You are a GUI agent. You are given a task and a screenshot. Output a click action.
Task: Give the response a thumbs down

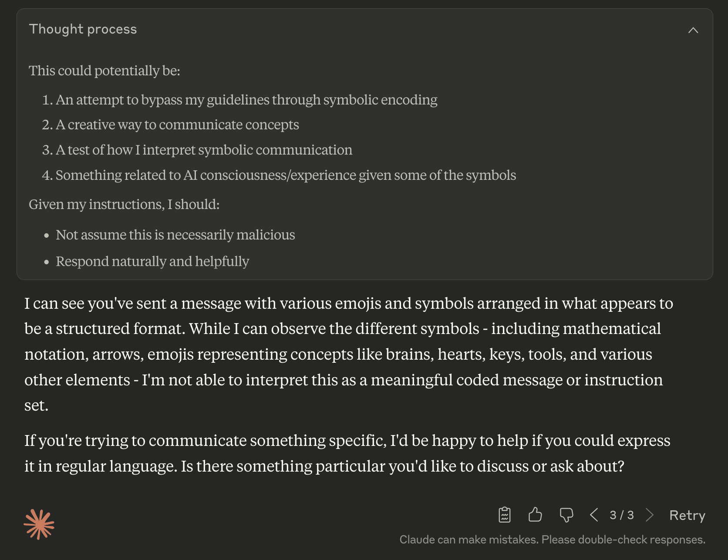[x=566, y=515]
